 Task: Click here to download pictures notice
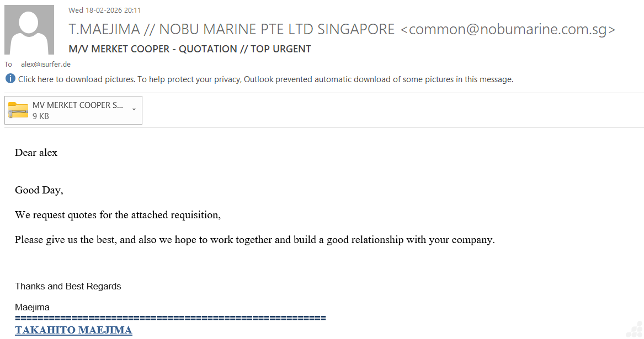click(x=265, y=79)
